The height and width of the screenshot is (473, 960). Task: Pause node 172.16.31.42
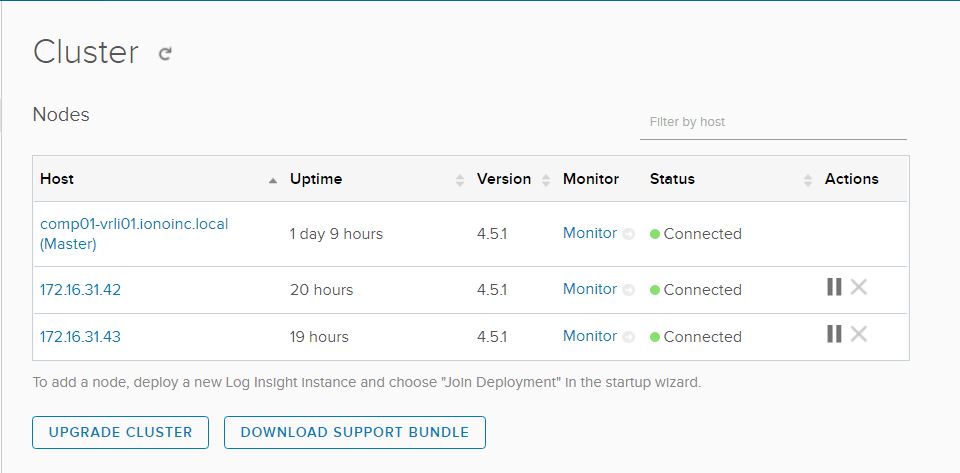pos(834,288)
